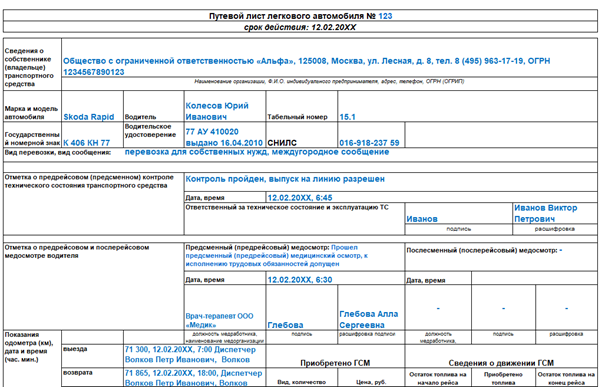Select medical check date 12.02.20XX, 6:30
This screenshot has height=387, width=602.
click(300, 280)
